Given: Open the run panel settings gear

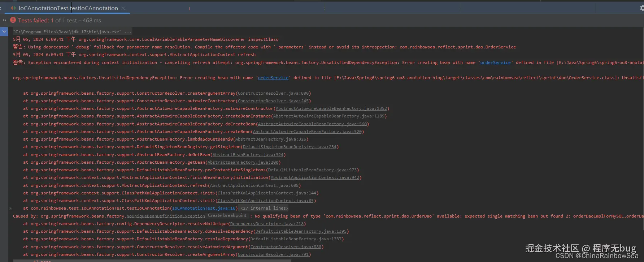Looking at the screenshot, I should tap(641, 8).
